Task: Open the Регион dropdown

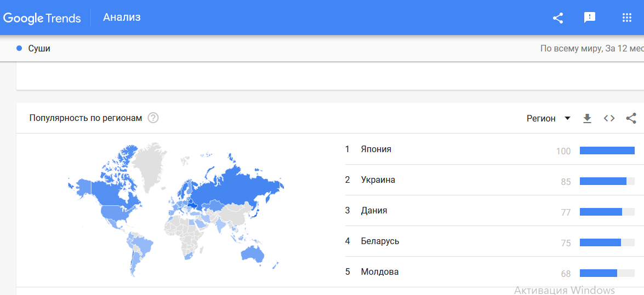Action: 549,119
